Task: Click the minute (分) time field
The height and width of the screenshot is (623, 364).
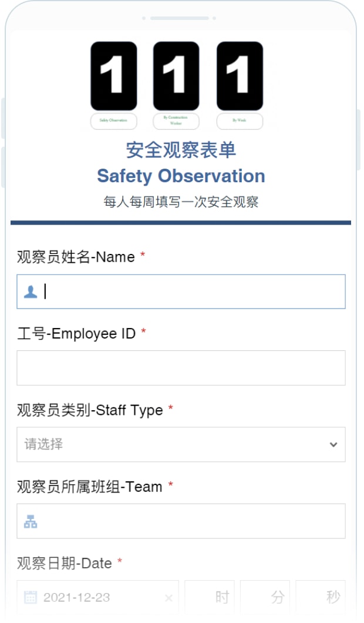Action: 265,598
